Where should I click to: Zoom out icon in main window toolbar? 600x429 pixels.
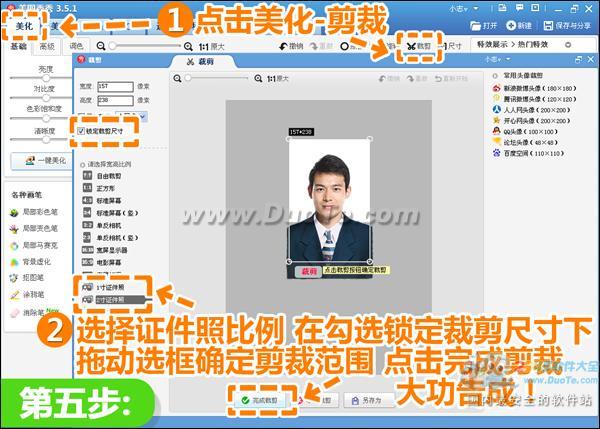click(101, 46)
